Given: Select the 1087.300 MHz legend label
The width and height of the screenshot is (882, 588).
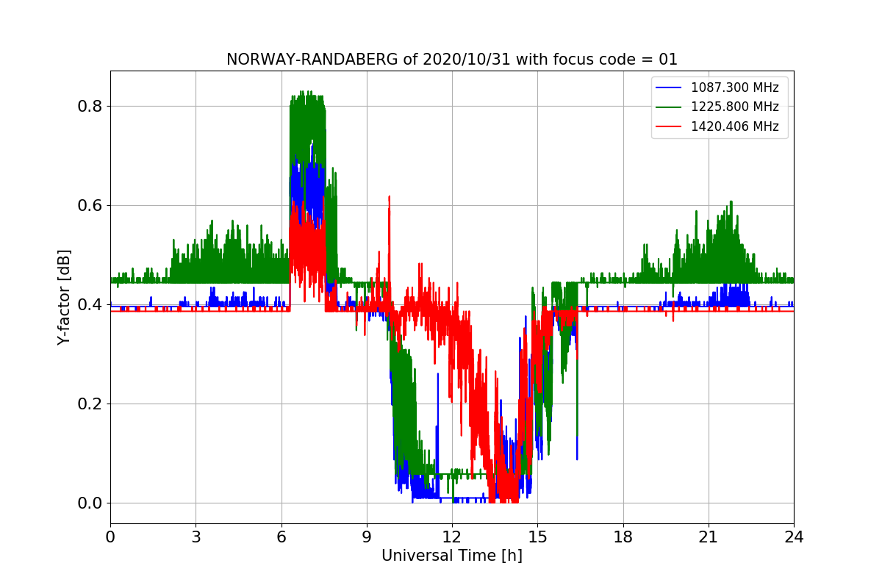Looking at the screenshot, I should click(734, 88).
